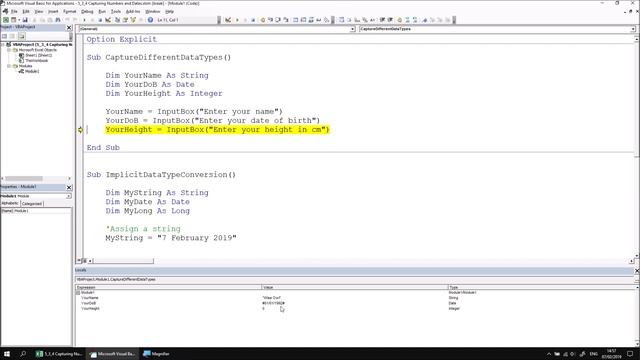Click the Find binoculars icon
Screen dimensions: 640x360
pyautogui.click(x=58, y=20)
